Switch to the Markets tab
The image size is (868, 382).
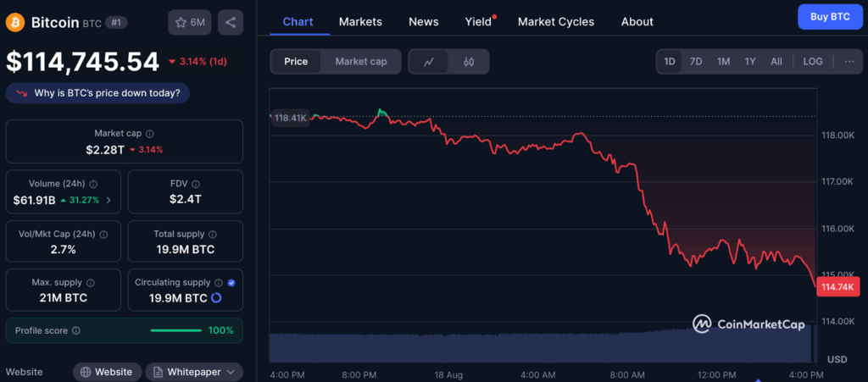click(360, 22)
